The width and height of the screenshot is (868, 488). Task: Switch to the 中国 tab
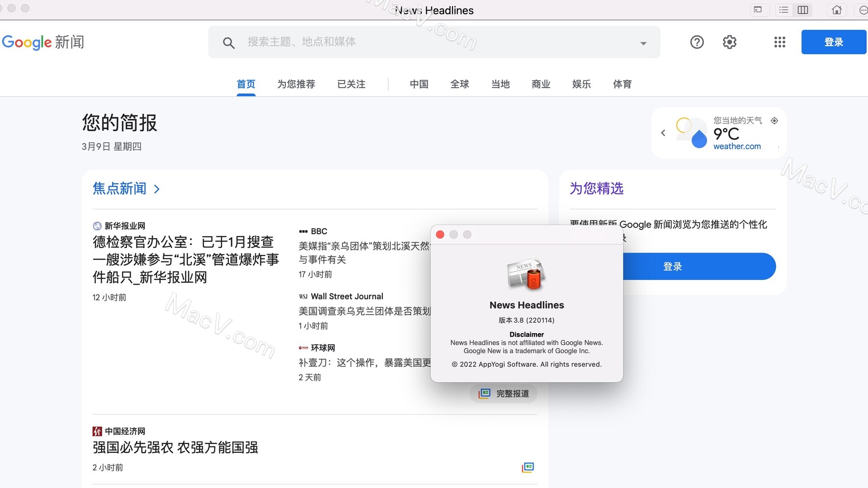(x=419, y=84)
